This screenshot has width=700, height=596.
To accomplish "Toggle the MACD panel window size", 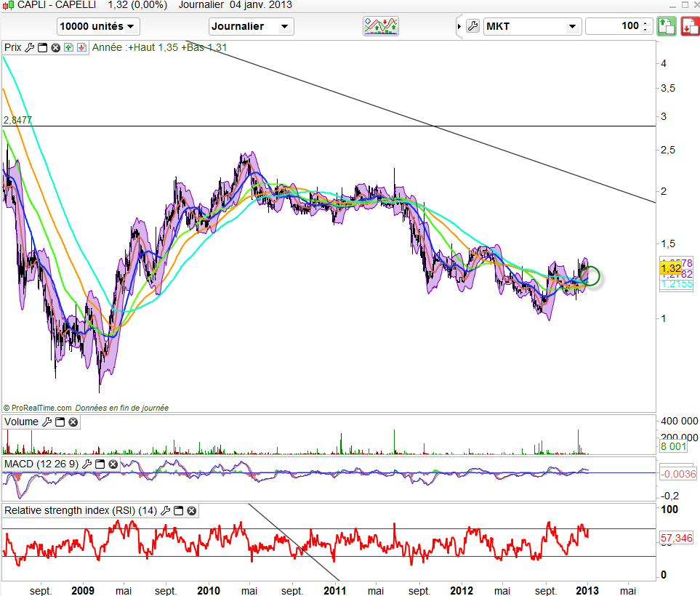I will [x=101, y=464].
